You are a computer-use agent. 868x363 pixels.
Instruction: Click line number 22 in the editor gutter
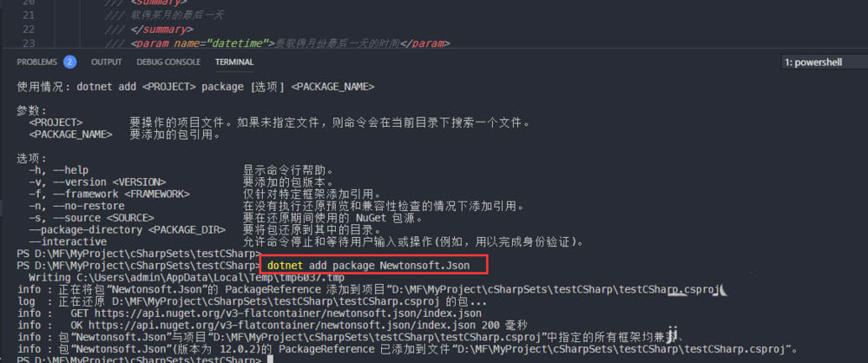pyautogui.click(x=29, y=30)
